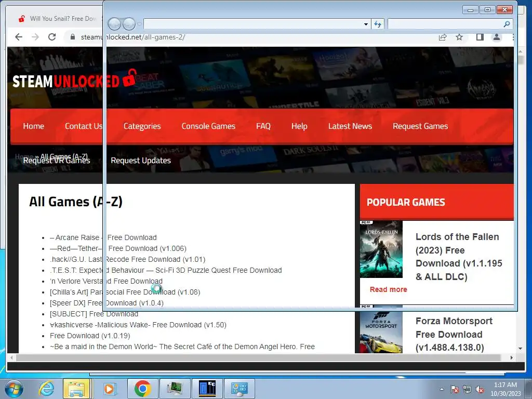The width and height of the screenshot is (532, 399).
Task: Open the Be a maid in the Demon World link
Action: pos(182,347)
